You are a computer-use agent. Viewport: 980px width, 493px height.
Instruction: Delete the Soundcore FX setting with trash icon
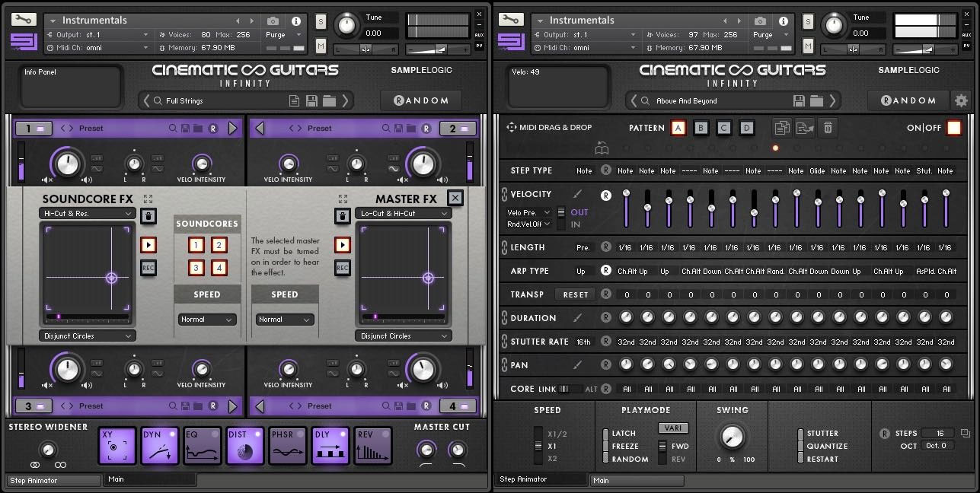tap(148, 216)
